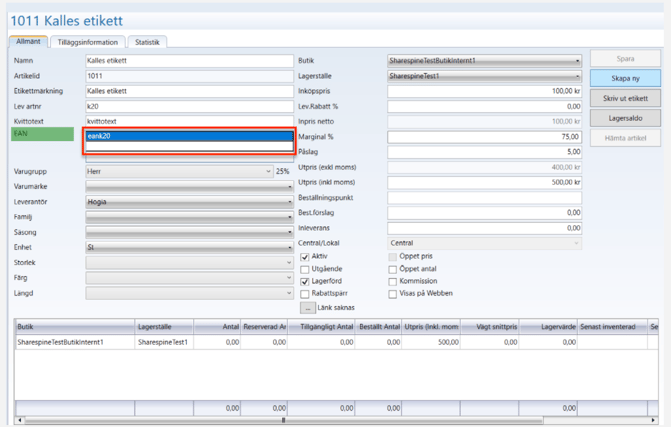Select the highlighted EAN entry eank20
The height and width of the screenshot is (427, 671).
(x=189, y=136)
